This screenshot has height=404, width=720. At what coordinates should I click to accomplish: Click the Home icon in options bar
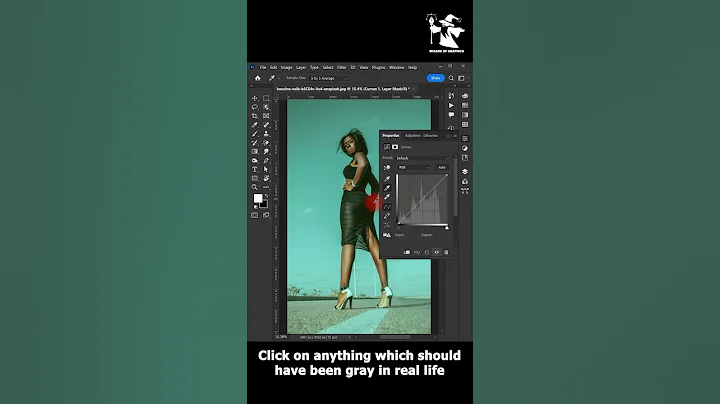pyautogui.click(x=258, y=78)
